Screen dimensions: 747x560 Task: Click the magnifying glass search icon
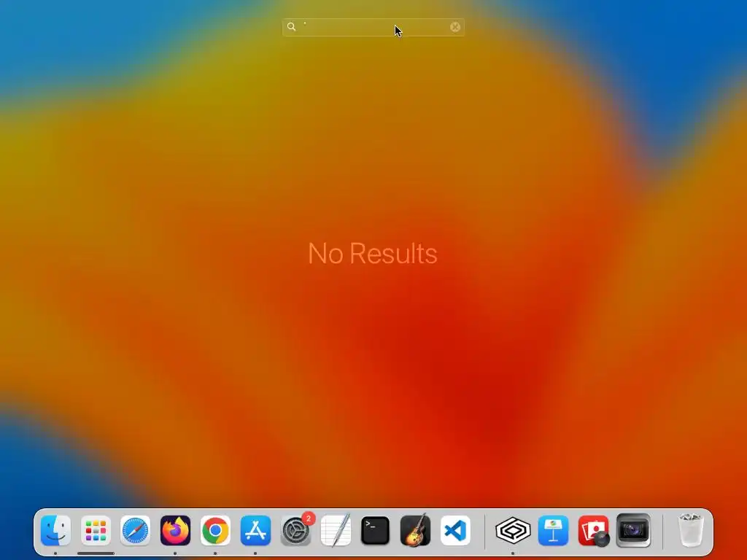click(291, 27)
